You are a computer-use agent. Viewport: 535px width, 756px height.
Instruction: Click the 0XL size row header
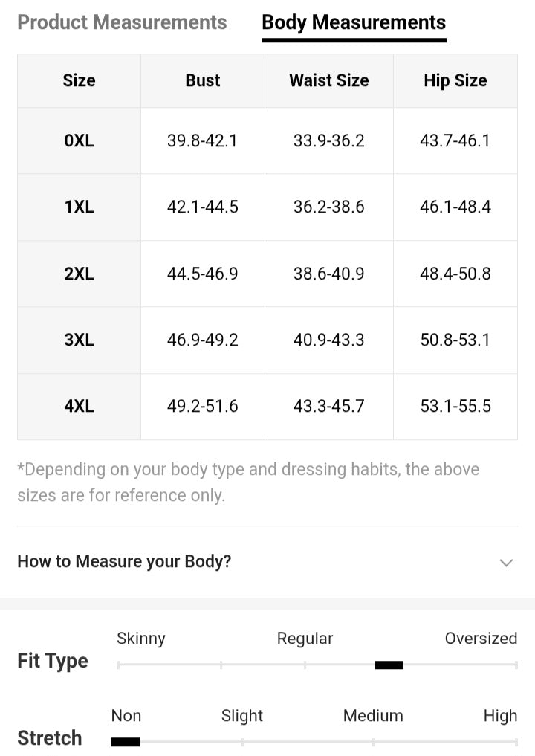tap(79, 140)
